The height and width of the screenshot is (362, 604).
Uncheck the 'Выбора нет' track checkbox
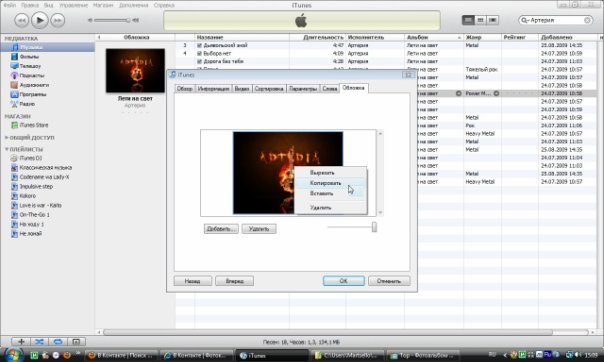(x=200, y=54)
